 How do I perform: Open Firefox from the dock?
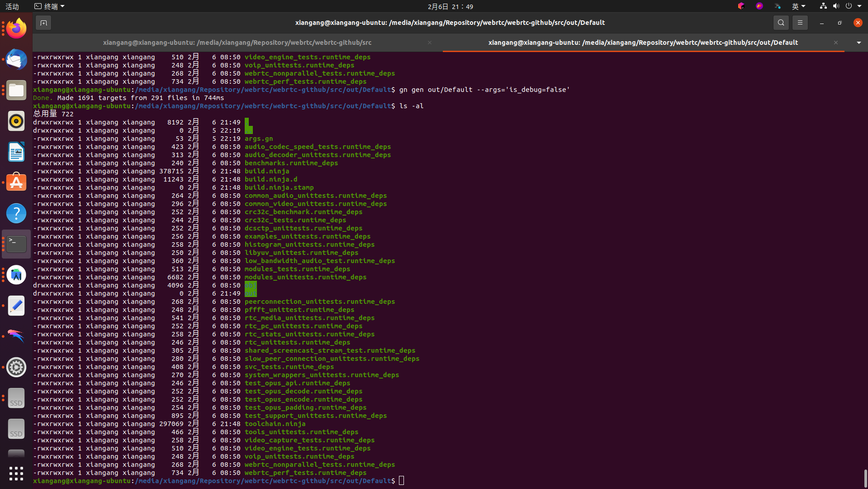tap(16, 29)
